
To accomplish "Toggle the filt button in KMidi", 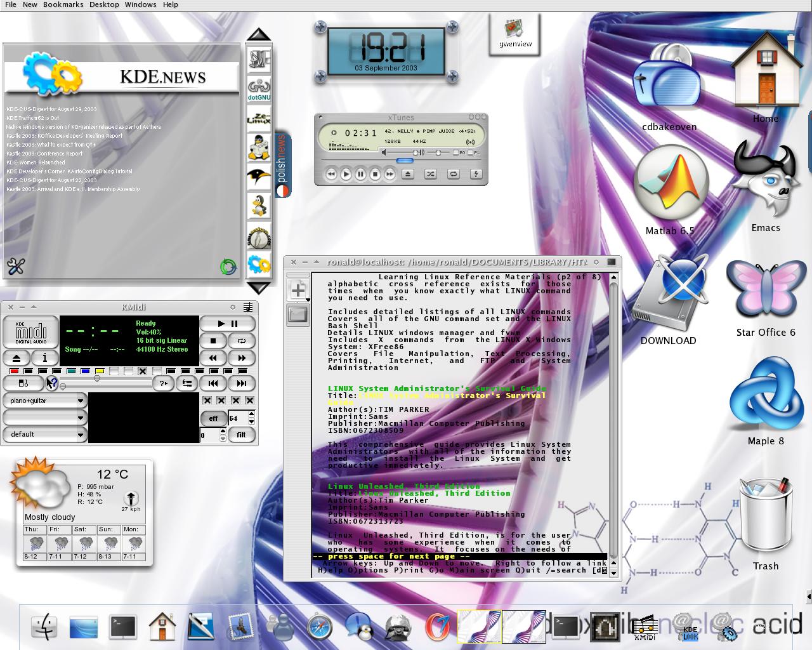I will (241, 435).
